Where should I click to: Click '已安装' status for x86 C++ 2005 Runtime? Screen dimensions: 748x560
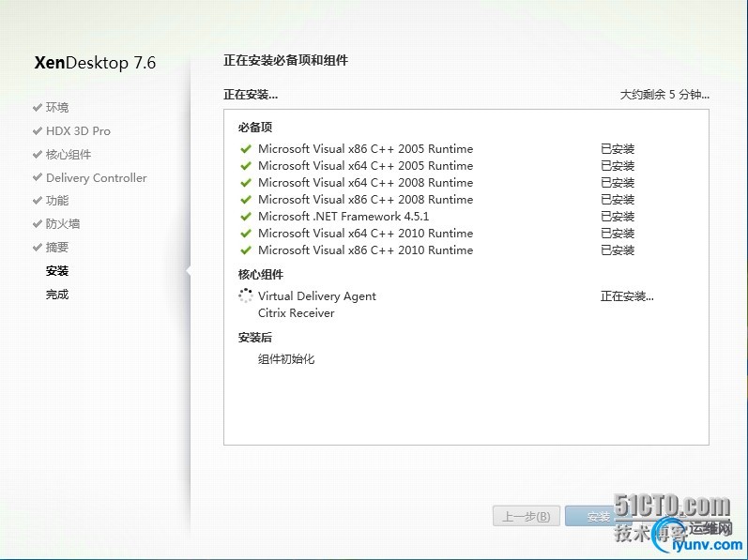618,149
